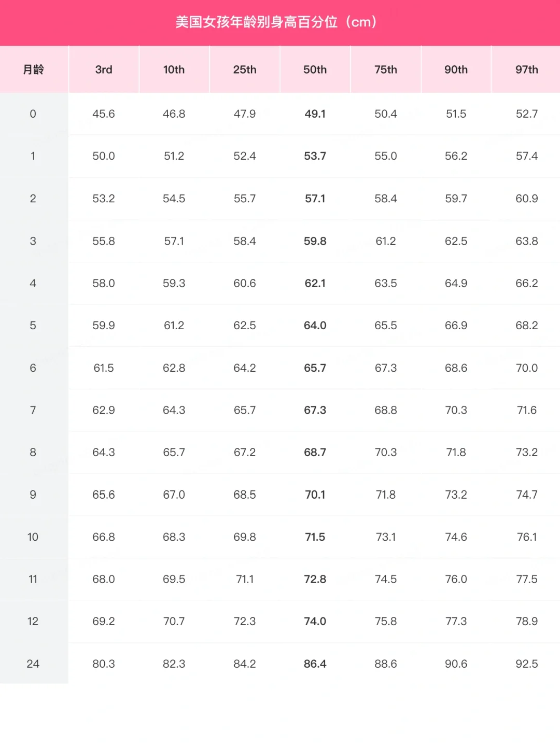Select the 75th percentile column header
Screen dimensions: 560x746
[386, 69]
